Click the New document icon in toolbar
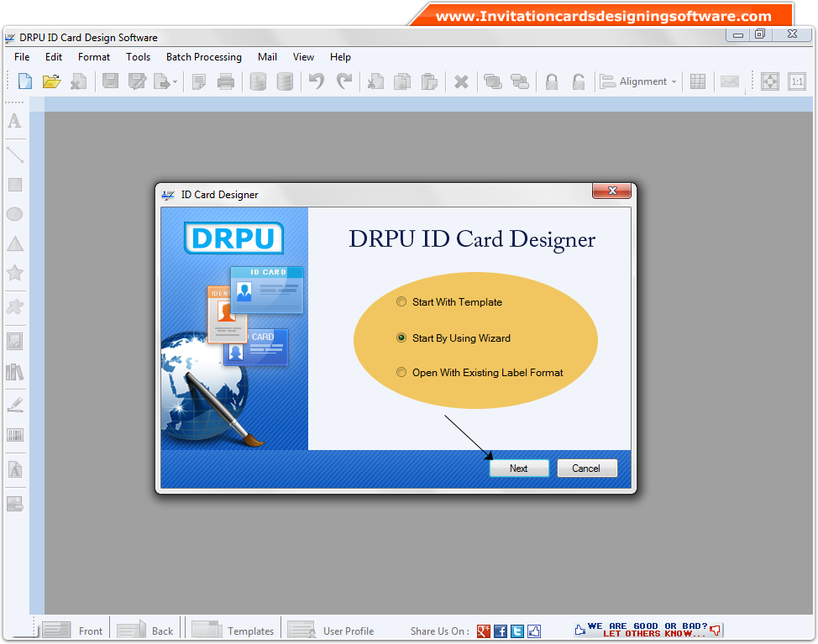Image resolution: width=818 pixels, height=644 pixels. pyautogui.click(x=24, y=81)
